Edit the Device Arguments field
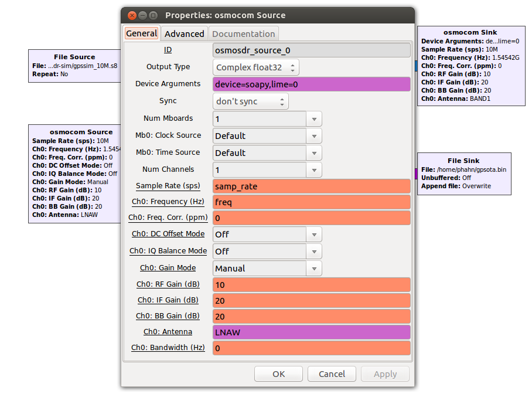This screenshot has width=532, height=404. click(311, 84)
